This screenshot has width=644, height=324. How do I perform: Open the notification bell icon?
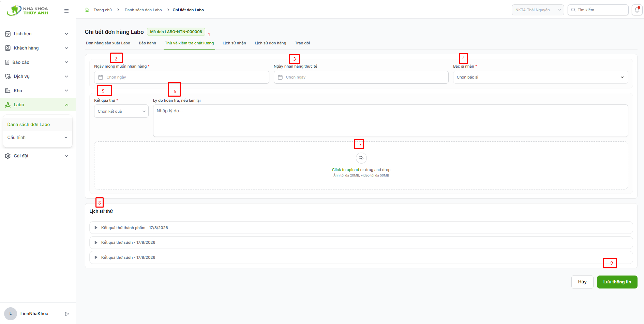(x=637, y=10)
